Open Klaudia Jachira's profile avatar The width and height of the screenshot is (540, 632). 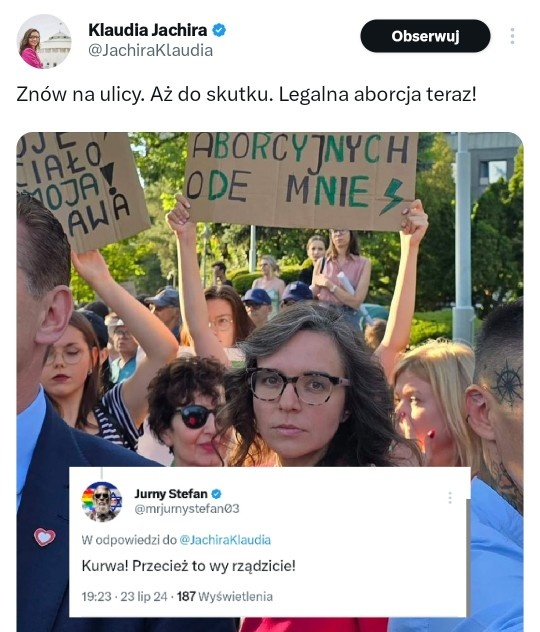pyautogui.click(x=44, y=42)
